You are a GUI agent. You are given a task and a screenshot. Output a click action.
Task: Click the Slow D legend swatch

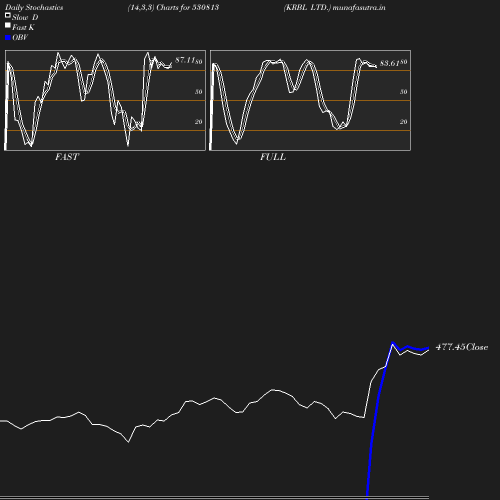8,15
